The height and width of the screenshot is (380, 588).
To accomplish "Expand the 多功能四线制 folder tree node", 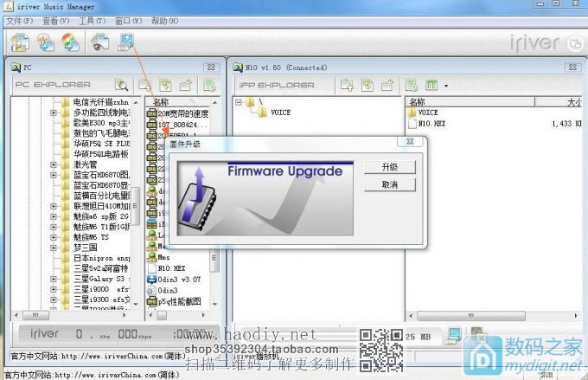I will pyautogui.click(x=54, y=113).
